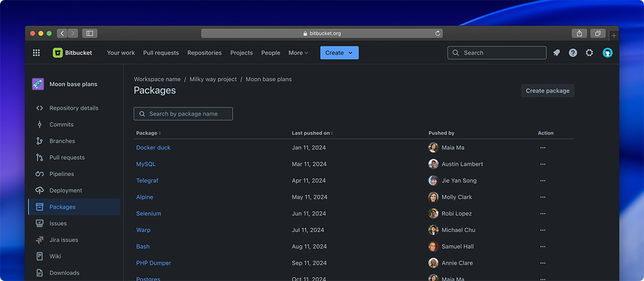Click the Search by package name field
This screenshot has height=281, width=644.
pos(183,114)
